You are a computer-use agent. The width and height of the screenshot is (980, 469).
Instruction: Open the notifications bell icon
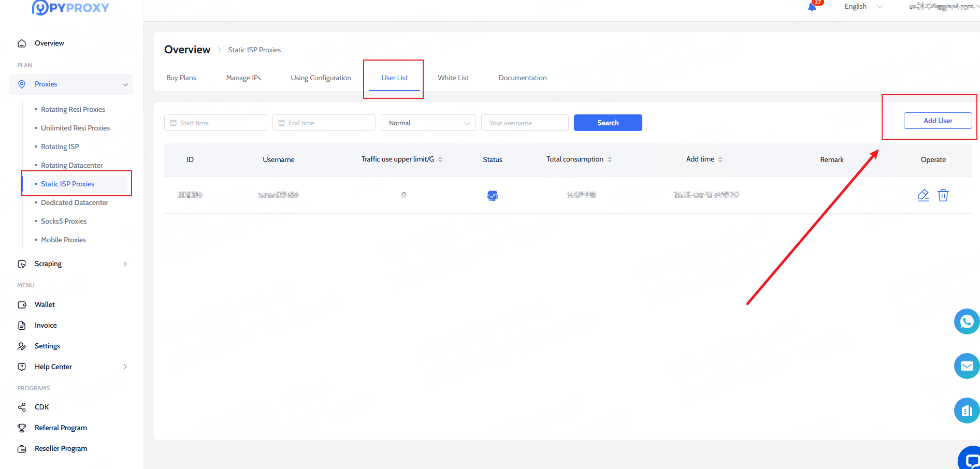(x=812, y=7)
